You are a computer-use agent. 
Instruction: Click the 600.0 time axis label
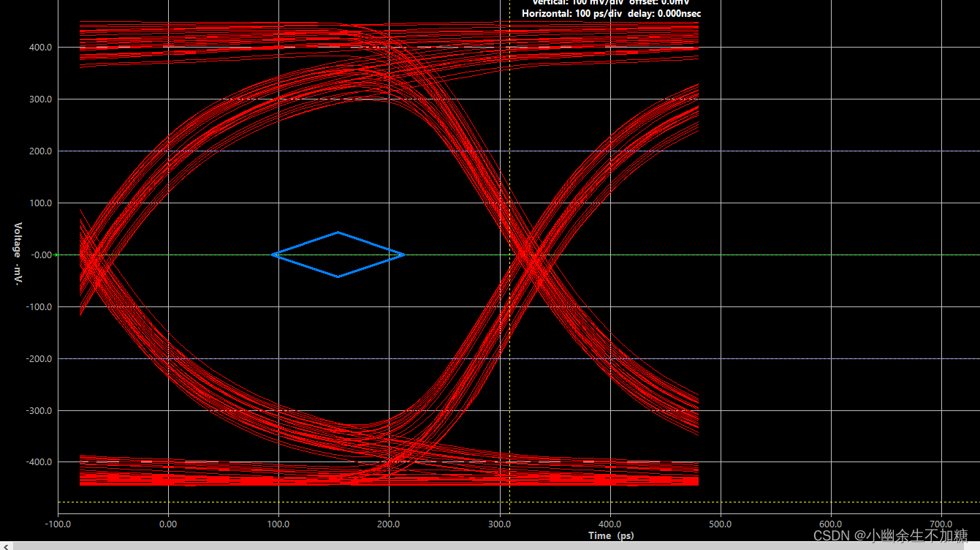831,524
